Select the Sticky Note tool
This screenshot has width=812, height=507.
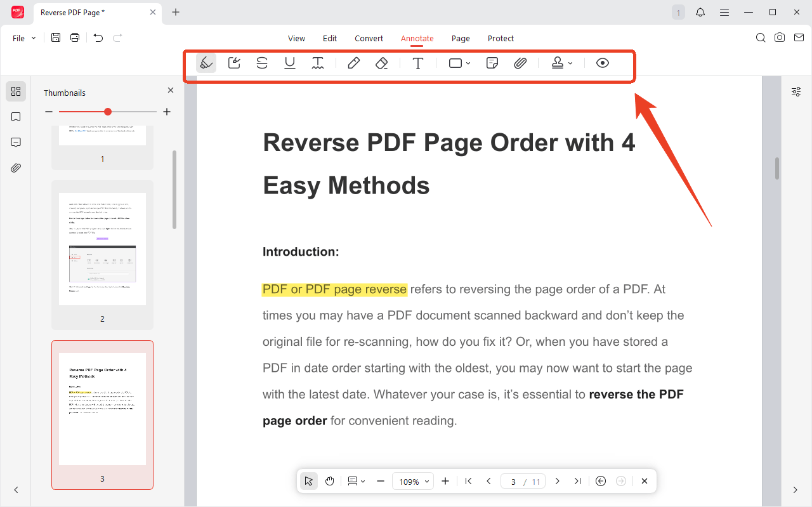tap(492, 63)
